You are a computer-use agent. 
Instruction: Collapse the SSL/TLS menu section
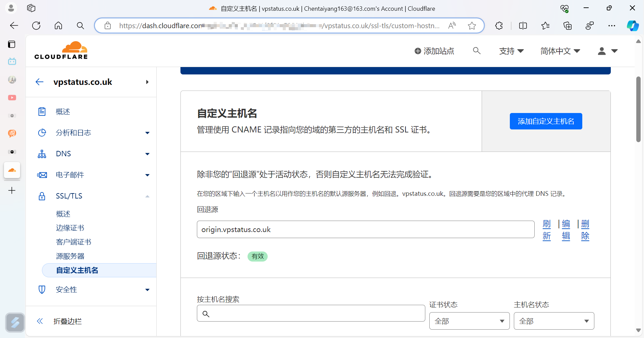point(147,196)
